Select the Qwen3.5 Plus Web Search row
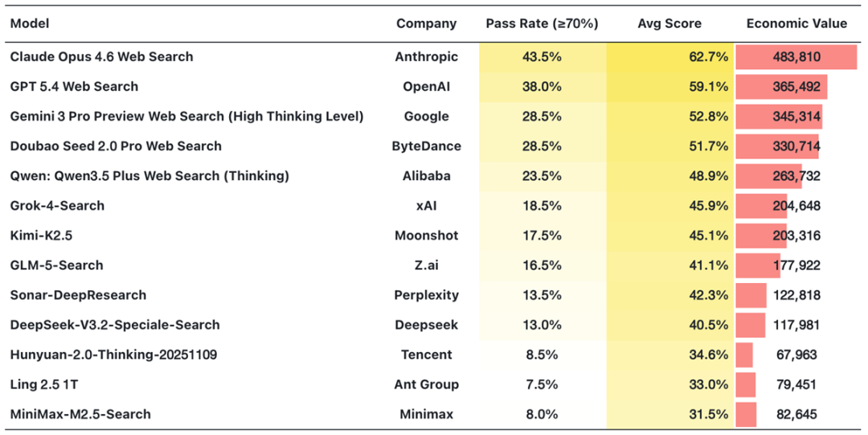This screenshot has width=868, height=435. 149,176
